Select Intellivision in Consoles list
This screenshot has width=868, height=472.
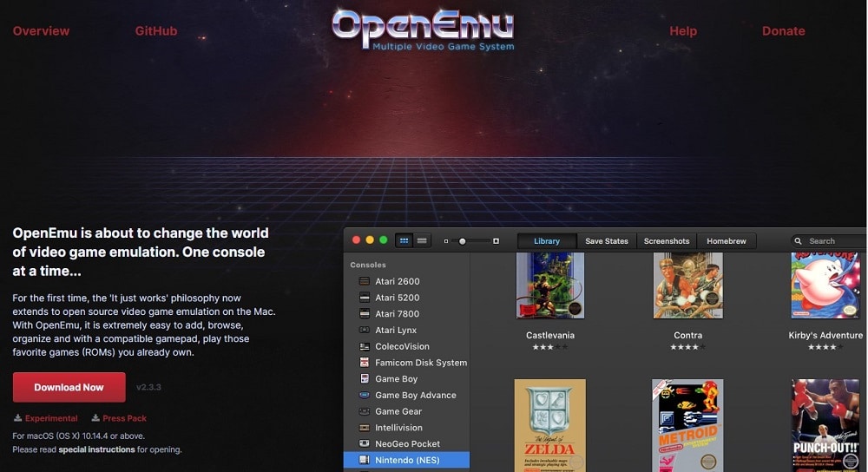[406, 428]
